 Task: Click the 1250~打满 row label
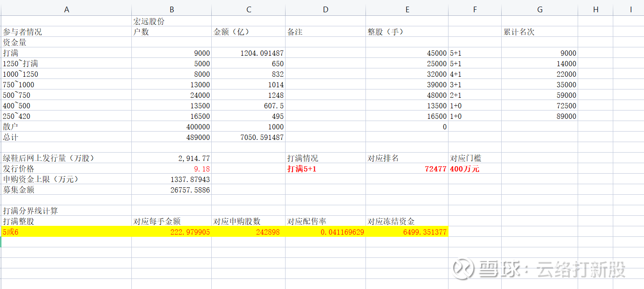[x=66, y=63]
